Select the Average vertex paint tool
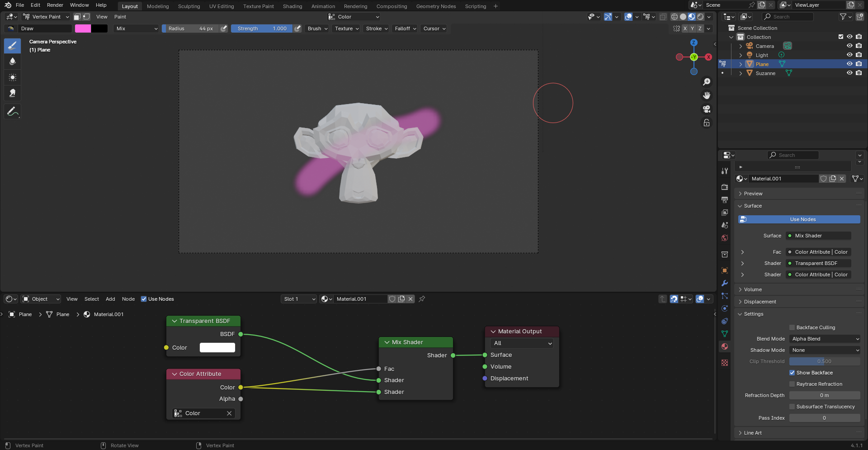The width and height of the screenshot is (868, 450). (x=12, y=77)
